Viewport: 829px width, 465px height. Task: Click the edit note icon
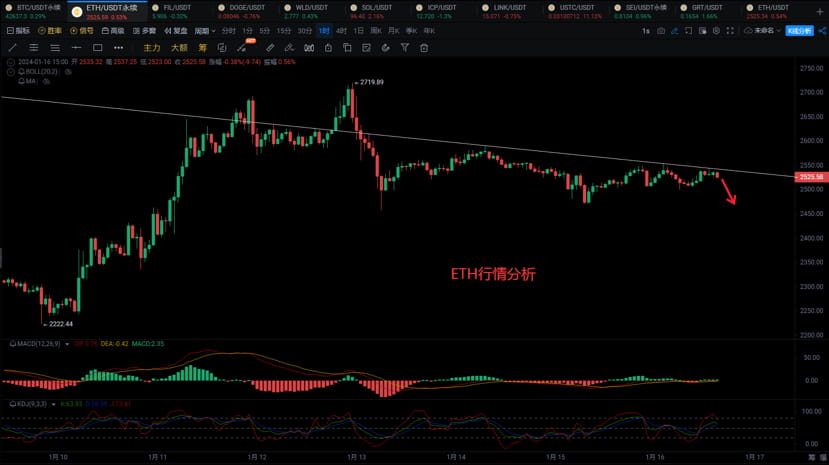(366, 48)
